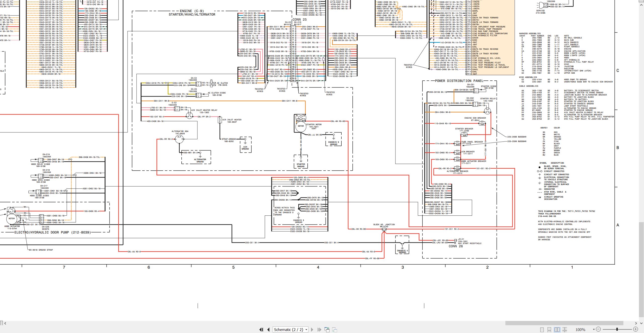Click the horizontal scrollbar thumb
The height and width of the screenshot is (333, 644).
(x=564, y=323)
